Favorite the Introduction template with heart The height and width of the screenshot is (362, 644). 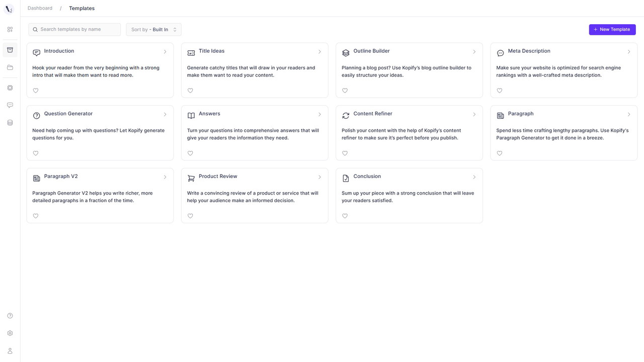(36, 90)
